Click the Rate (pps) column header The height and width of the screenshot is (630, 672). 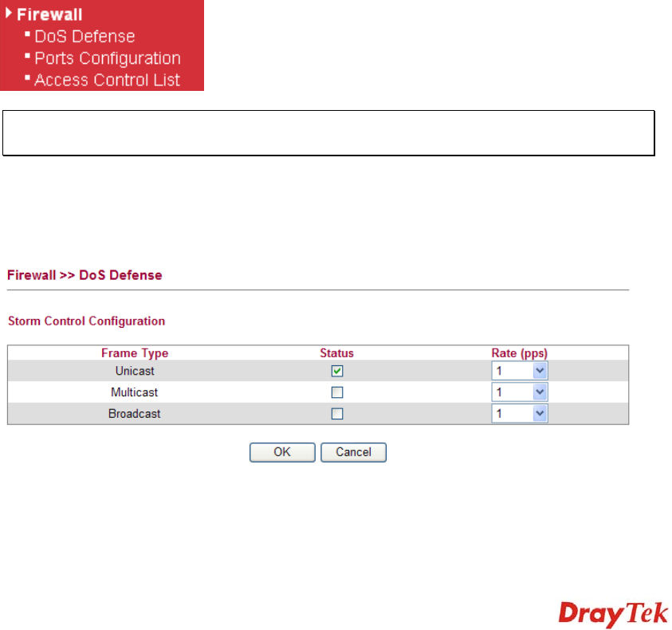tap(520, 353)
